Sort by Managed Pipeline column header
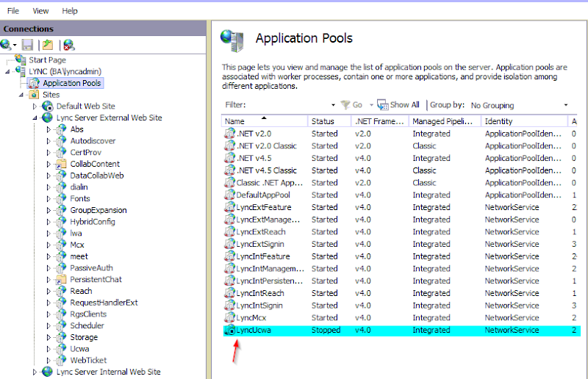Screen dimensions: 588x379 click(x=445, y=121)
